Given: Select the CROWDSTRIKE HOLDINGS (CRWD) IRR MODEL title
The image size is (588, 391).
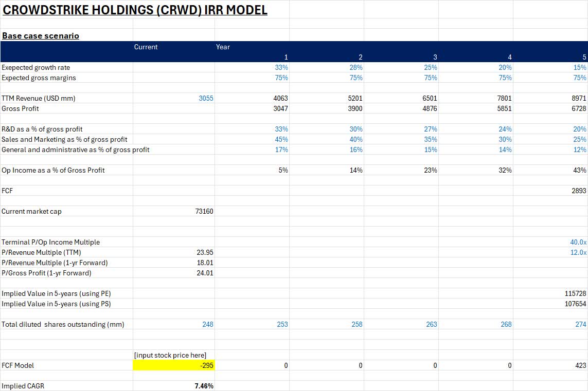Looking at the screenshot, I should [x=135, y=10].
